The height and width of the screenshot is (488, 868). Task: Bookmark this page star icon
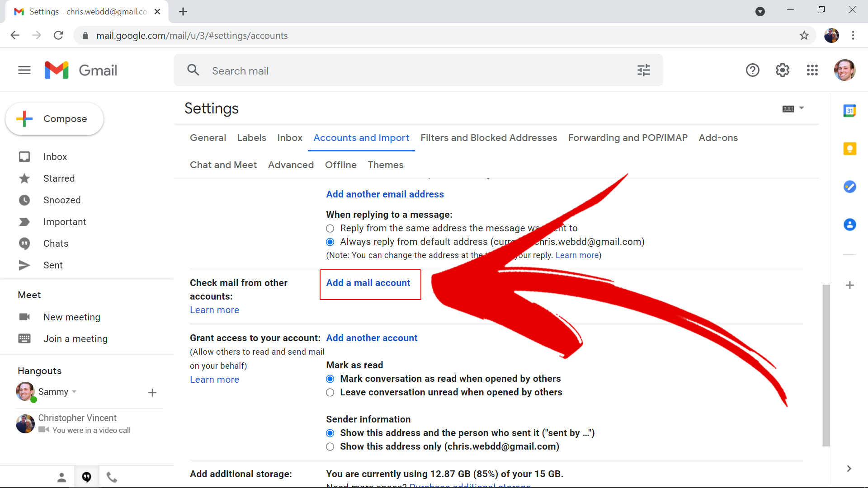click(x=804, y=35)
